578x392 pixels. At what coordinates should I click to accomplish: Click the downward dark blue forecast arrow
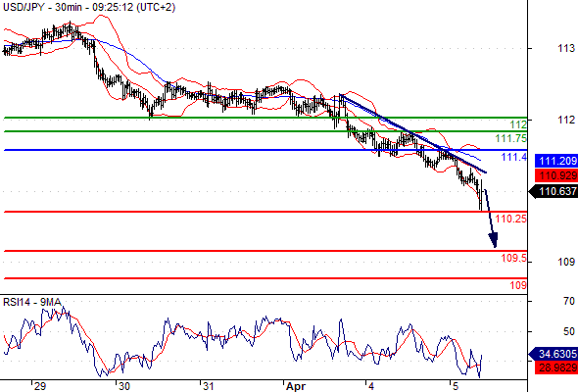pyautogui.click(x=491, y=219)
